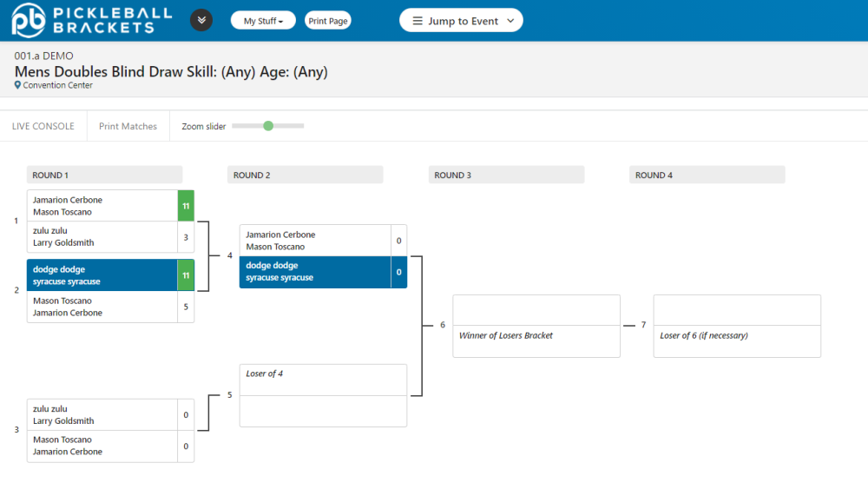The height and width of the screenshot is (496, 868).
Task: Open the Jump to Event menu
Action: [461, 21]
